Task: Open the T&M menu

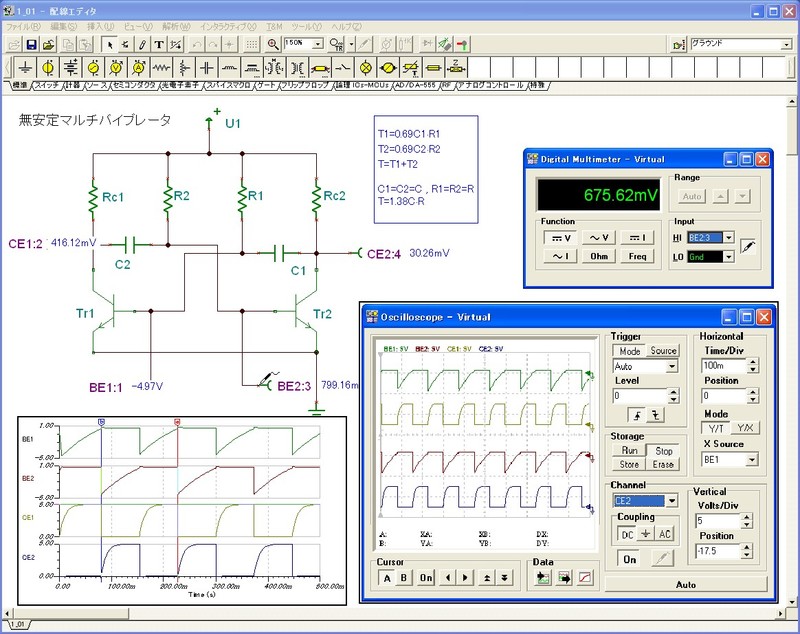Action: point(273,24)
